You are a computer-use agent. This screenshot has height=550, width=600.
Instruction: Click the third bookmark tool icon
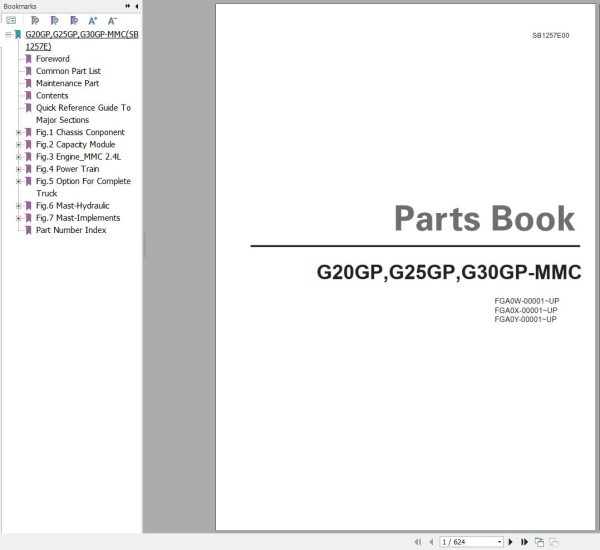[x=74, y=20]
